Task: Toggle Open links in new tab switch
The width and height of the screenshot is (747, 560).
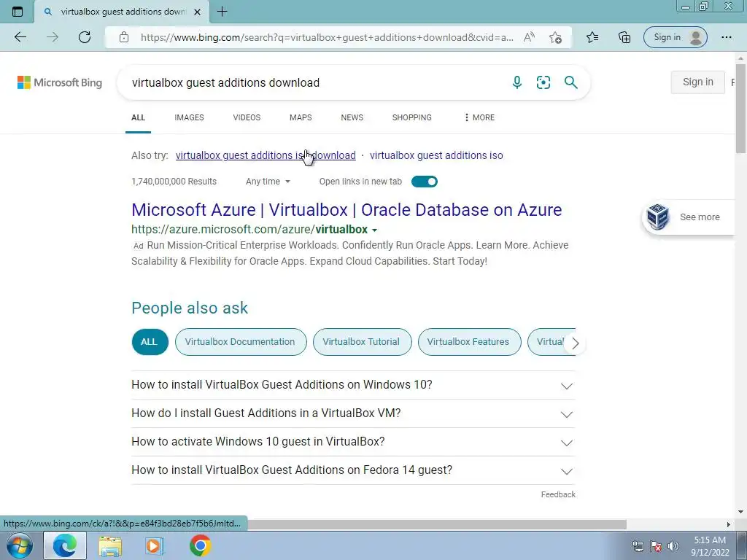Action: point(424,182)
